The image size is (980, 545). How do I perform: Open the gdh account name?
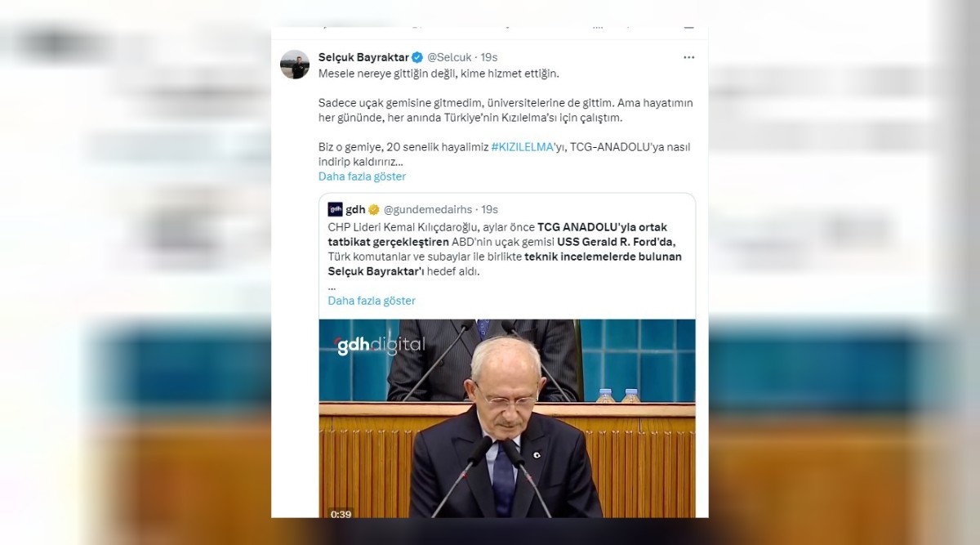355,210
